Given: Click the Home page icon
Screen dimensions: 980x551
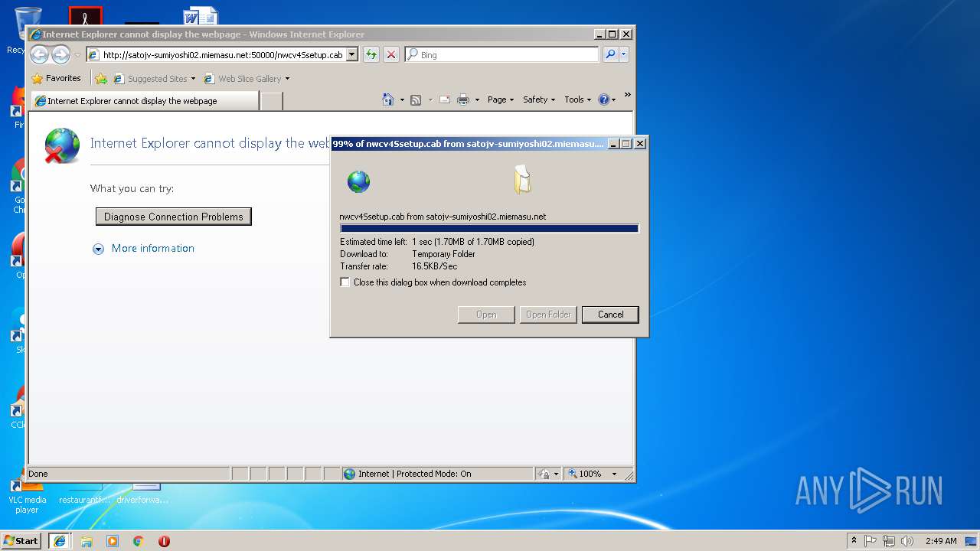Looking at the screenshot, I should (388, 99).
